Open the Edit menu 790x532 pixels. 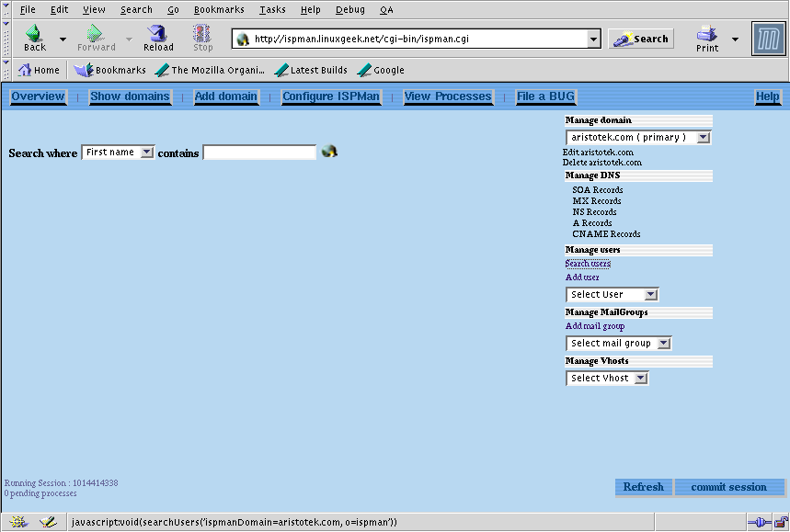pos(59,9)
